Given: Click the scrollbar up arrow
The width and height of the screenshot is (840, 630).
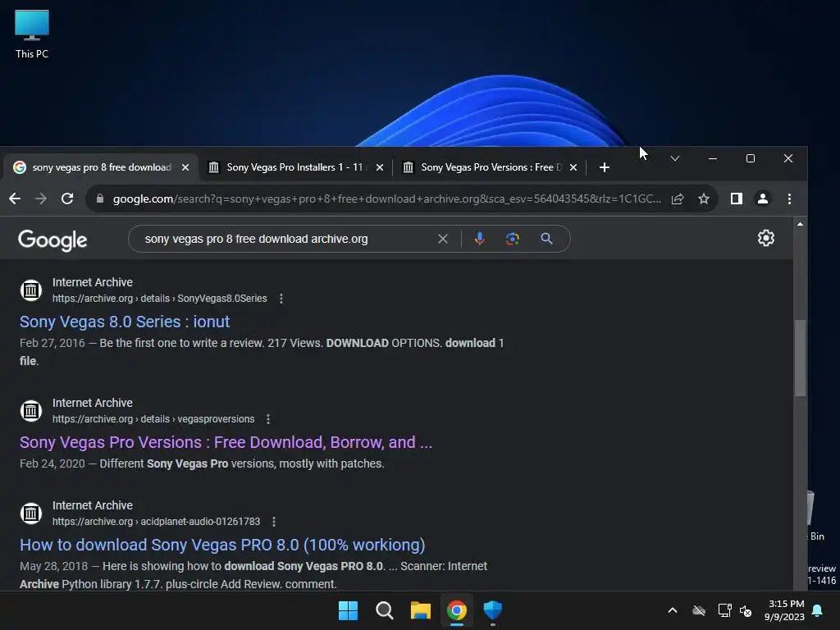Looking at the screenshot, I should (801, 224).
